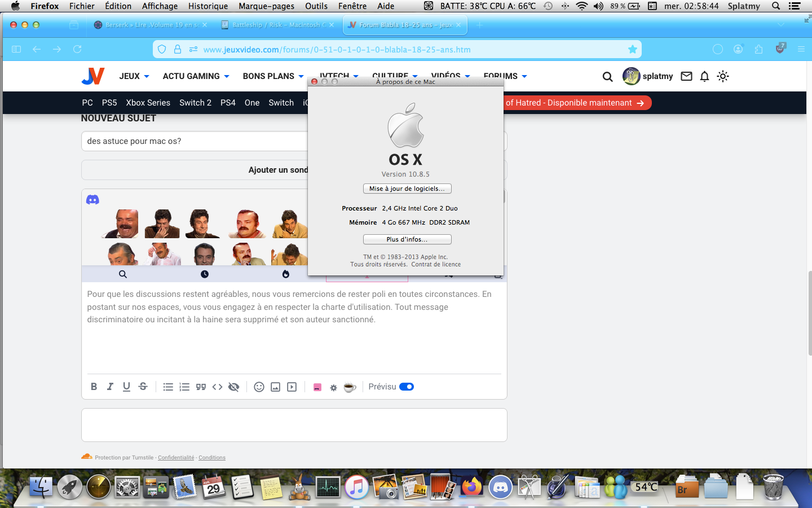The image size is (812, 508).
Task: Open a new tab with the plus button
Action: tap(479, 25)
